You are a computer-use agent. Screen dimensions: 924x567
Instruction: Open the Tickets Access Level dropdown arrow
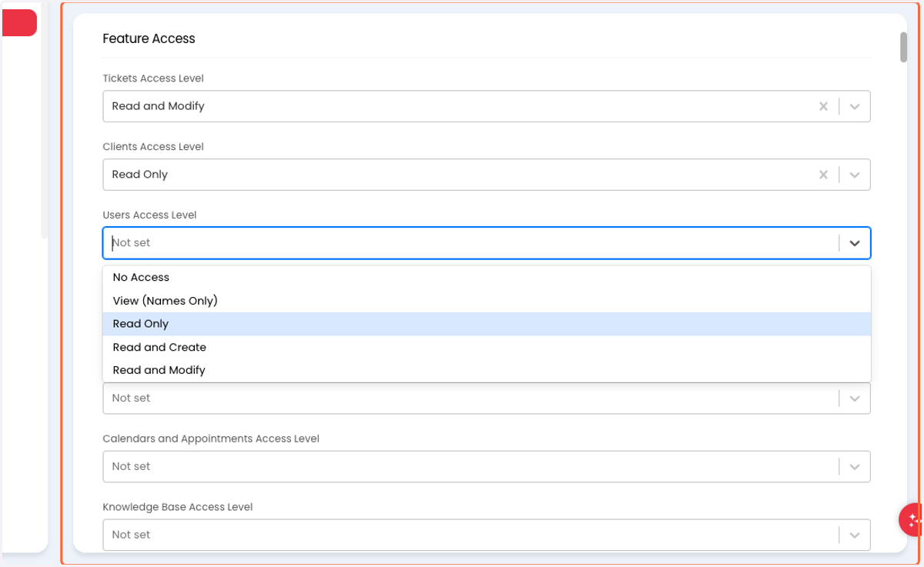[x=855, y=106]
